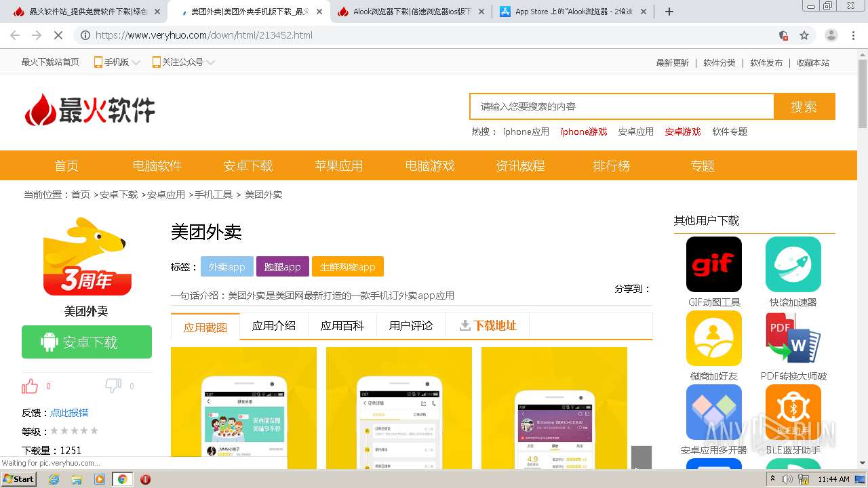This screenshot has width=868, height=488.
Task: Open the third app screenshot thumbnail
Action: (x=554, y=408)
